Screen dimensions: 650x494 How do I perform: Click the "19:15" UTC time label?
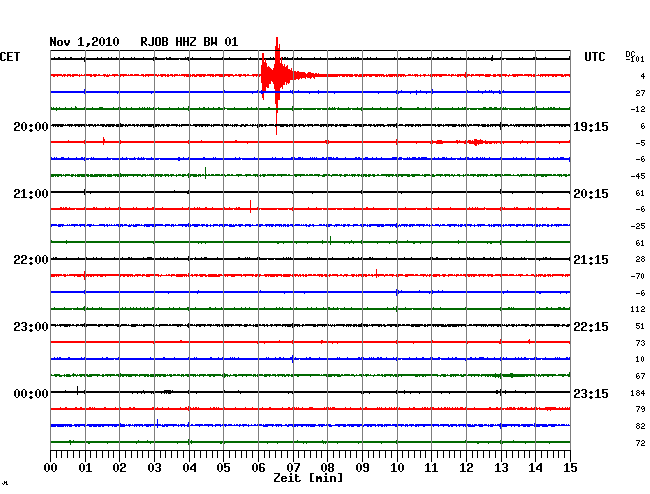click(x=591, y=127)
